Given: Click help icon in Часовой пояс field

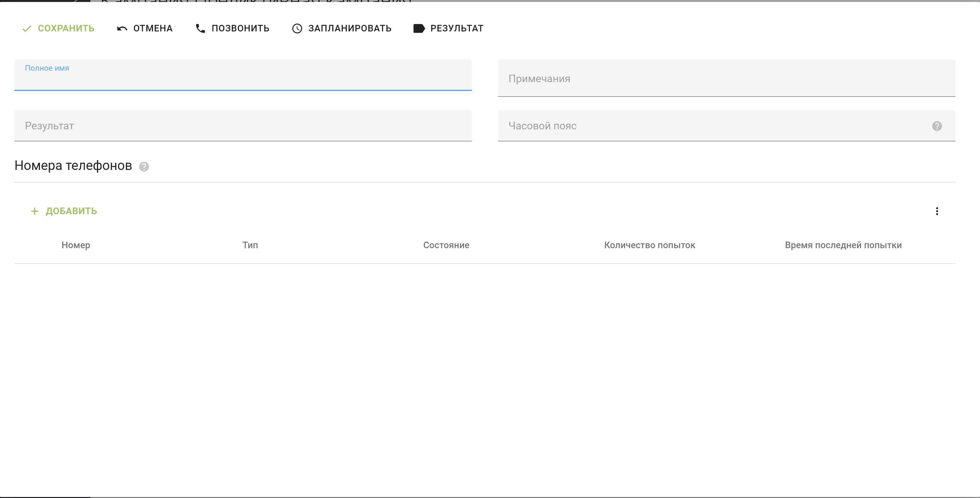Looking at the screenshot, I should 937,126.
